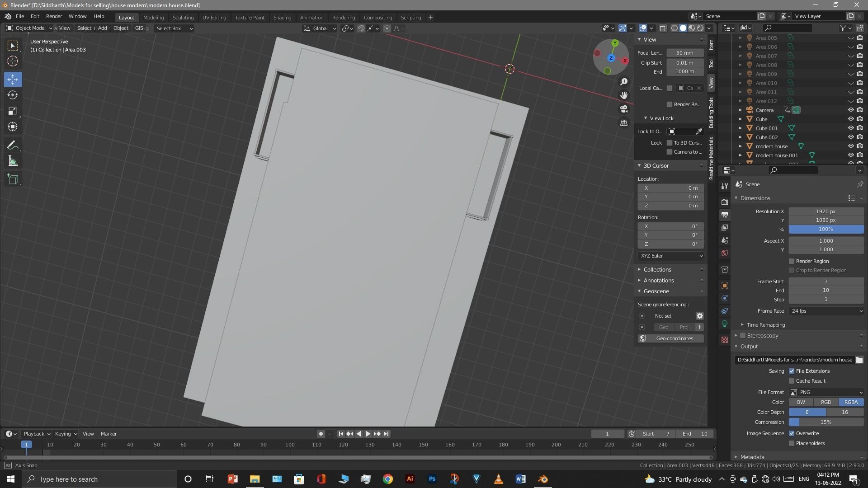Open the PNG File Format dropdown
This screenshot has width=868, height=488.
coord(826,392)
